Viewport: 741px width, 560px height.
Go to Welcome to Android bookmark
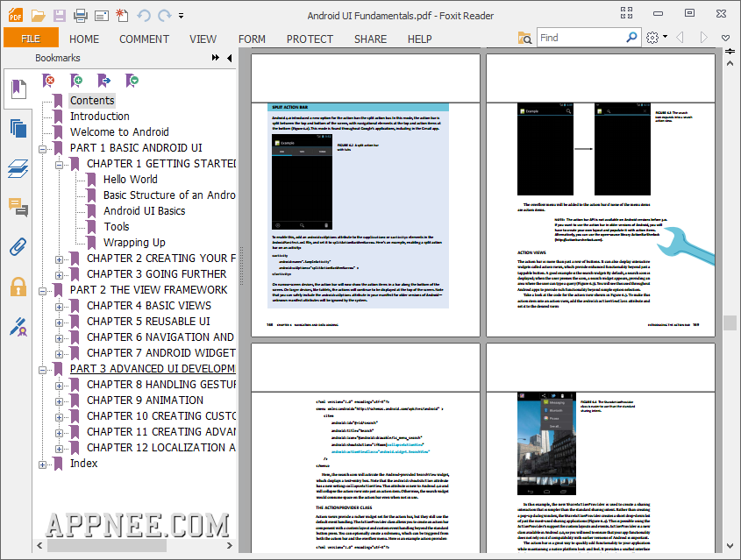click(x=119, y=131)
